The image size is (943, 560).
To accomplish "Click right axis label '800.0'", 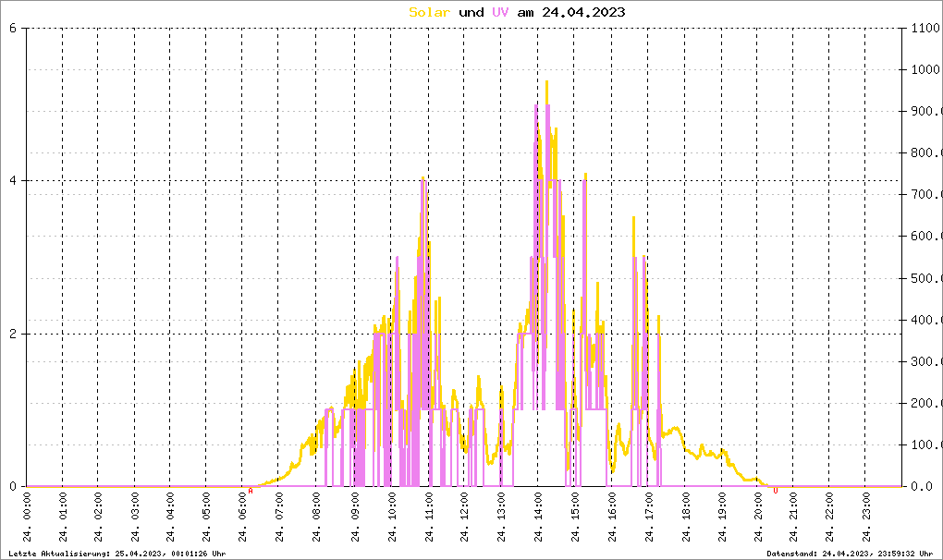I will tap(926, 152).
